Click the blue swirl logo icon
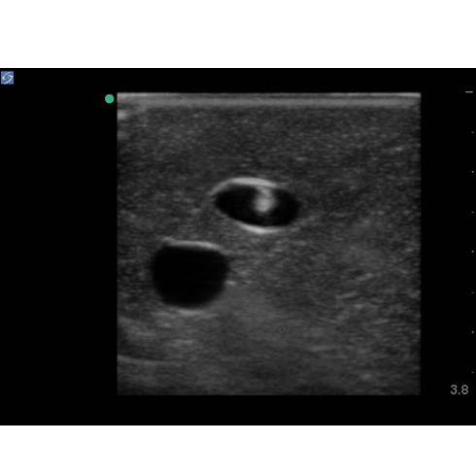 pos(7,78)
